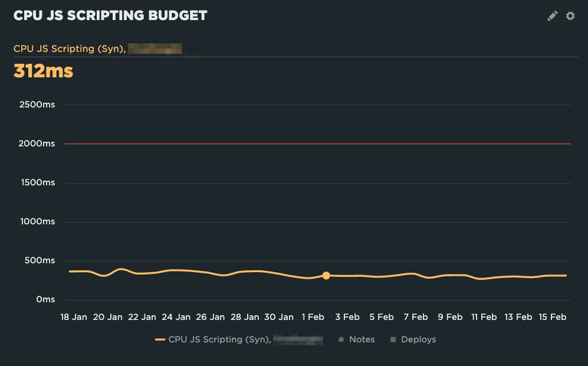This screenshot has height=366, width=588.
Task: Click the Notes dot icon in the legend
Action: click(x=341, y=339)
